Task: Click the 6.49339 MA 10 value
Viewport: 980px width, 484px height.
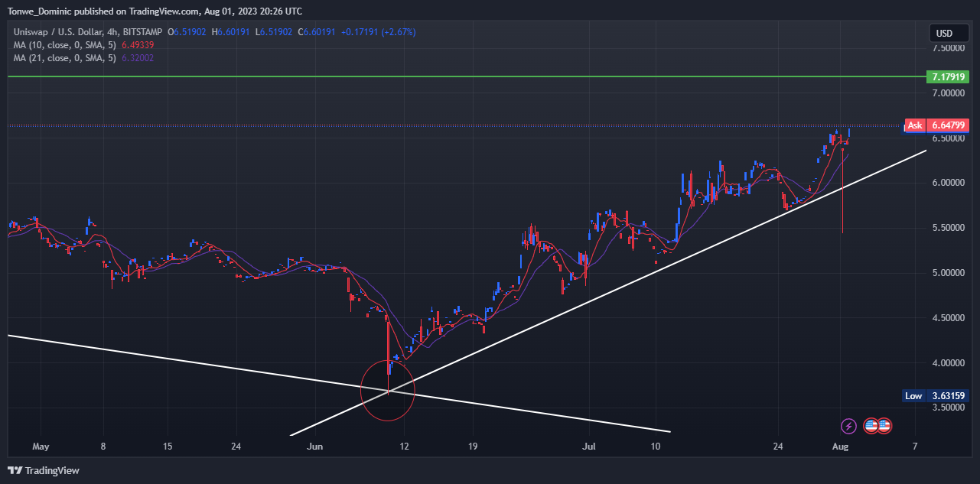Action: 138,45
